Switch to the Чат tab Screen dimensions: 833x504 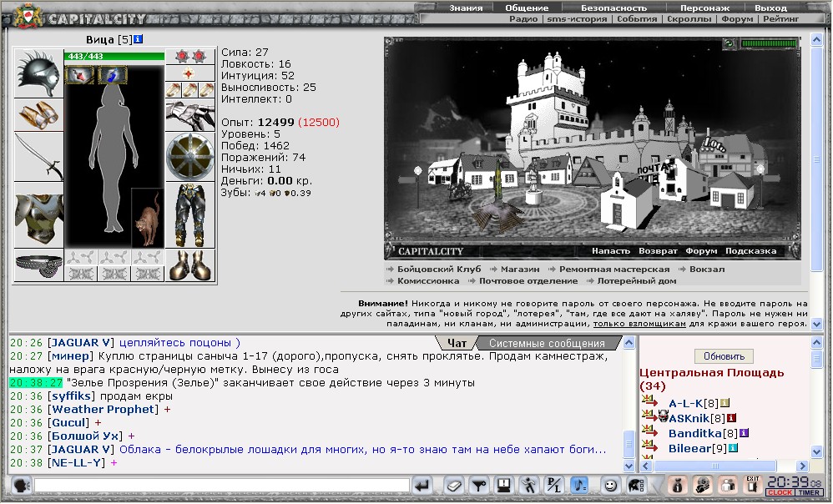point(457,343)
